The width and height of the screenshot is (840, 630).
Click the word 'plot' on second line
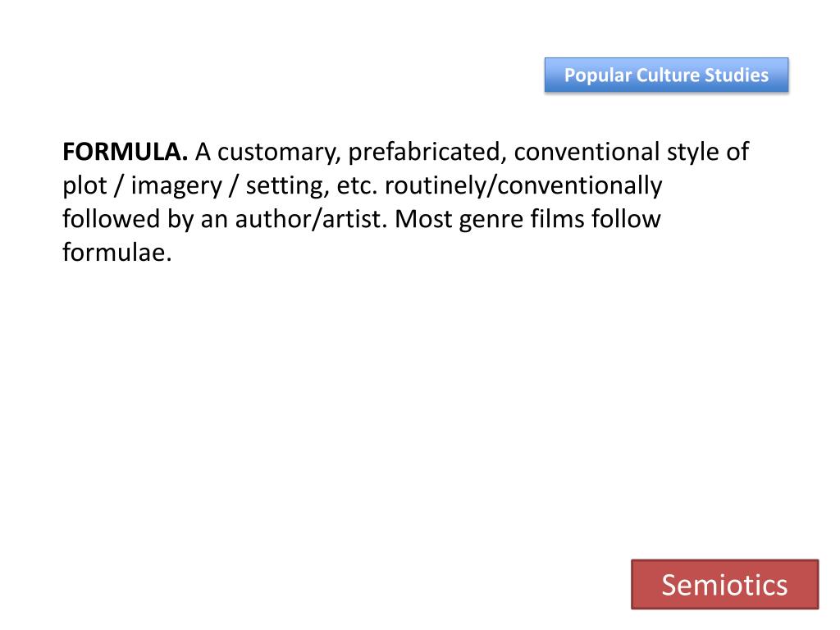[x=84, y=186]
